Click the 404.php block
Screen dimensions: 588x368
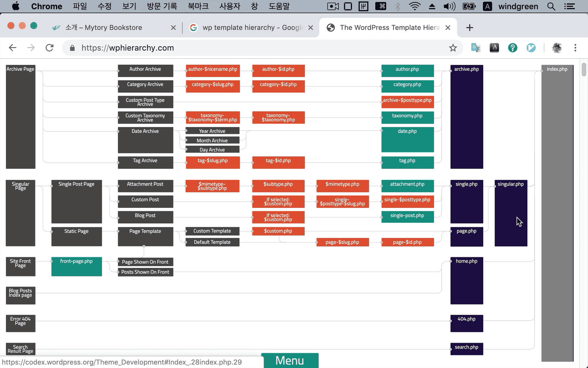(x=467, y=323)
